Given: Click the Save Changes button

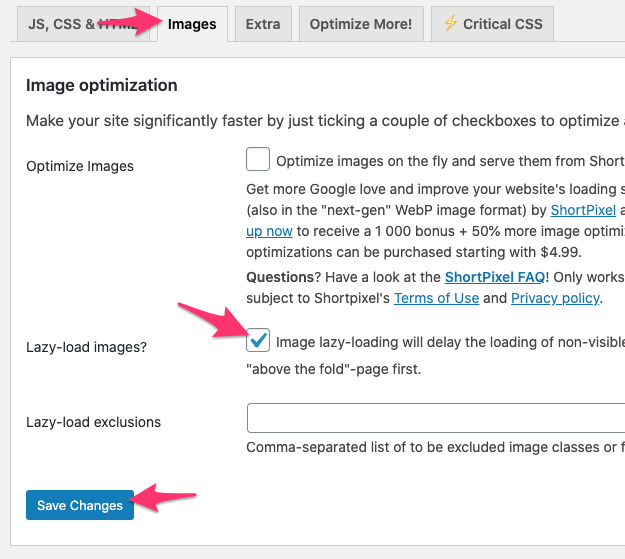Looking at the screenshot, I should point(80,505).
